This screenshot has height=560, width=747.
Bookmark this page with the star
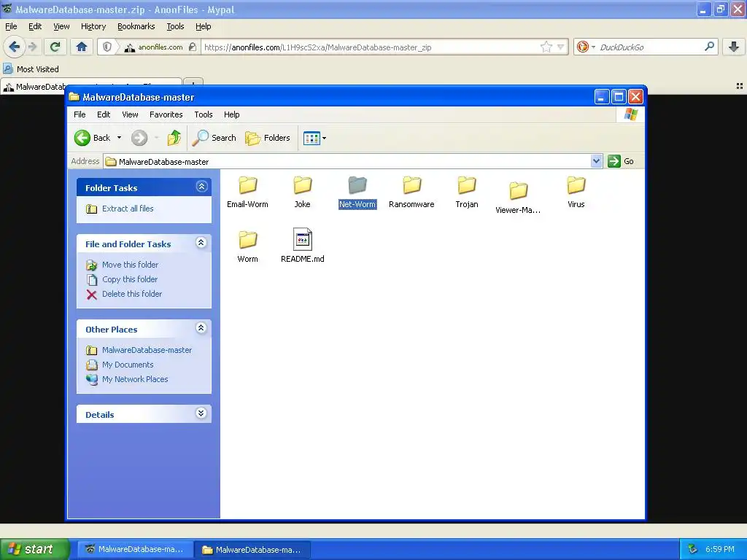pyautogui.click(x=546, y=47)
